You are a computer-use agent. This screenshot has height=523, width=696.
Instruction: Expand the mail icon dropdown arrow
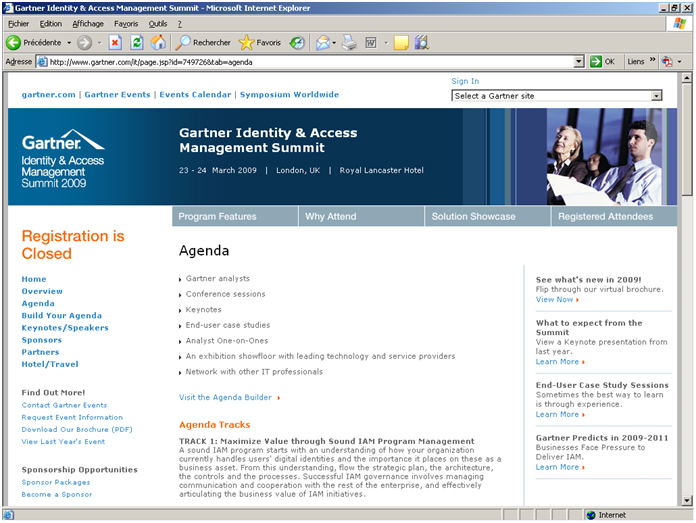click(334, 43)
